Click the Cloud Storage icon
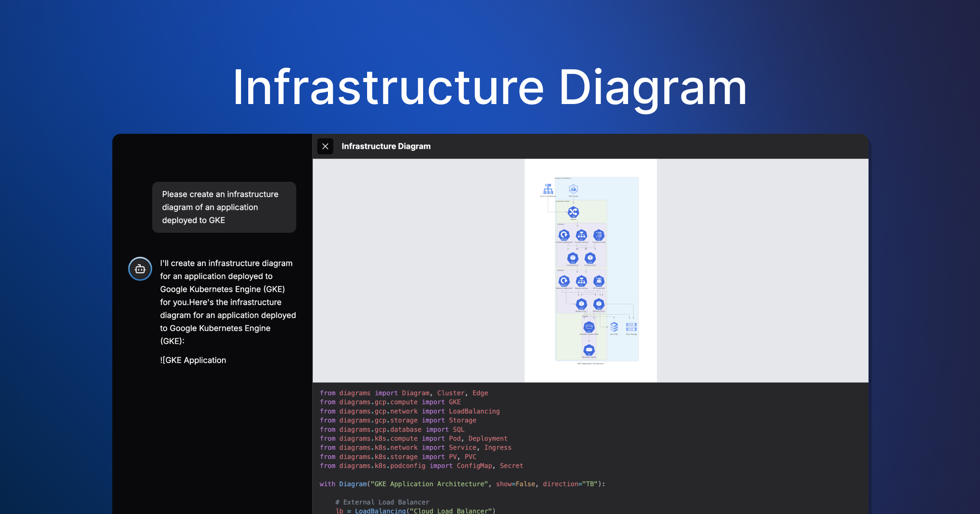 (631, 327)
